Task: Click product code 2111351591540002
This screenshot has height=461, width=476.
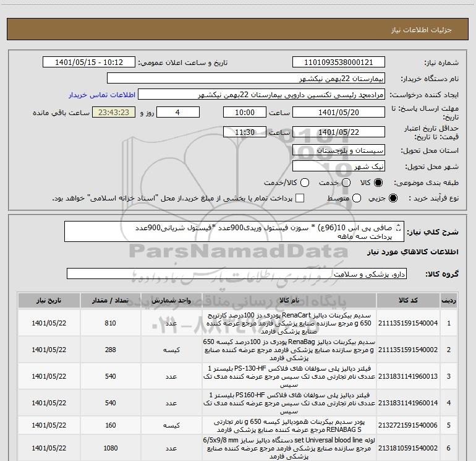Action: point(408,350)
